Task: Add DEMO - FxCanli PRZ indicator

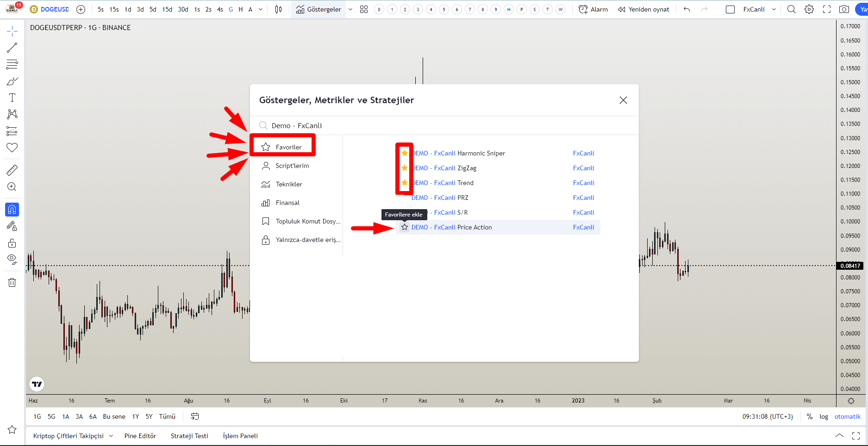Action: tap(498, 198)
